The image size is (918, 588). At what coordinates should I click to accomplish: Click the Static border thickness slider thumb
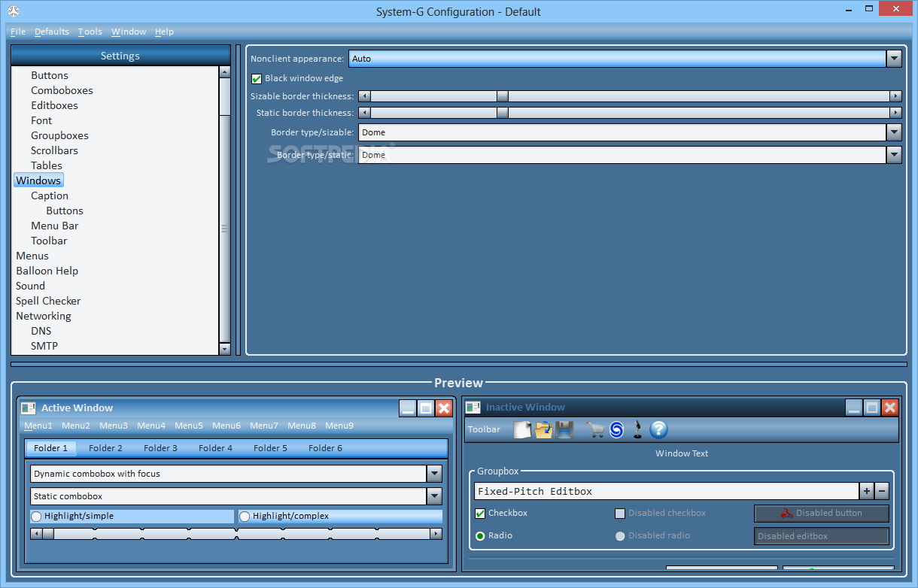[503, 113]
